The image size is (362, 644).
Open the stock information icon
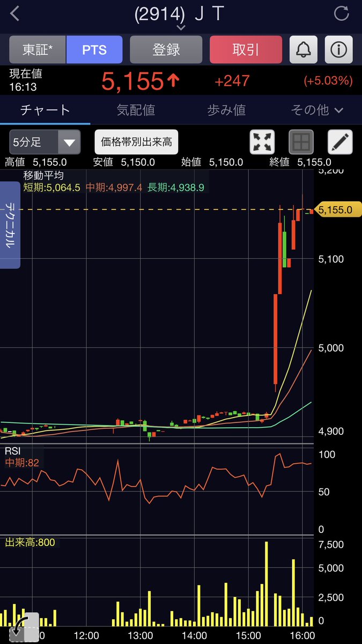(x=339, y=50)
